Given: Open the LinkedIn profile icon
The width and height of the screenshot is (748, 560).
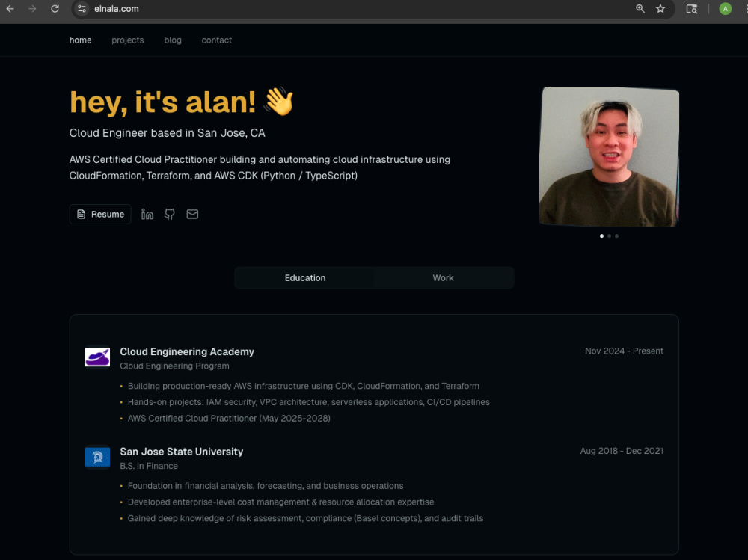Looking at the screenshot, I should (147, 214).
